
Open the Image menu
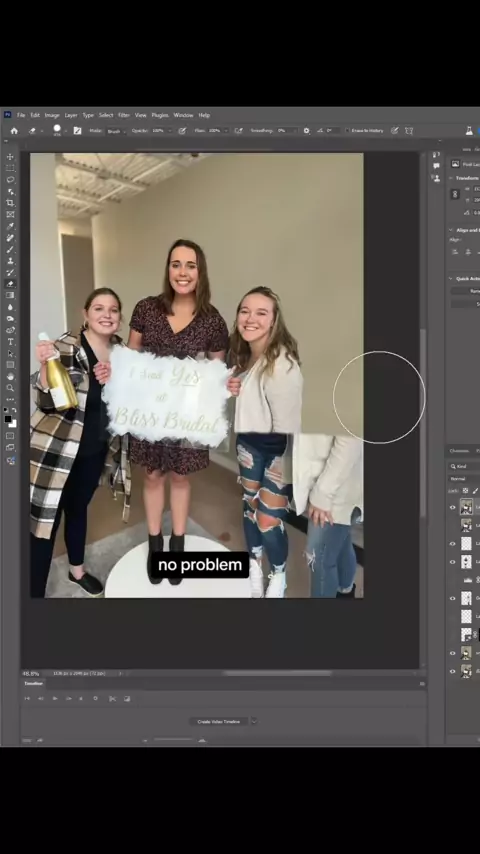click(52, 115)
